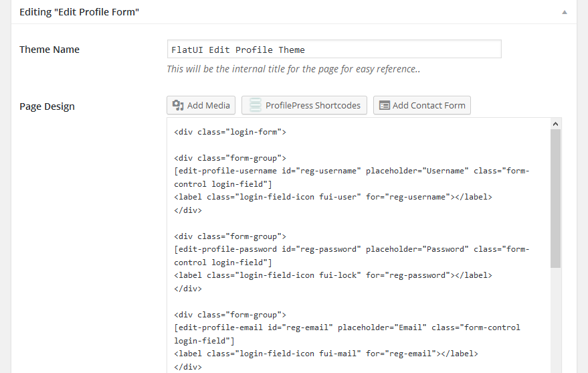Click the label line containing fui-lock
The height and width of the screenshot is (373, 588).
click(333, 275)
